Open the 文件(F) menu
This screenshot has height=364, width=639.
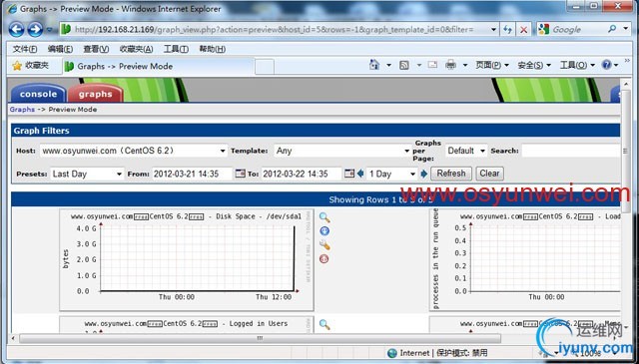(25, 49)
